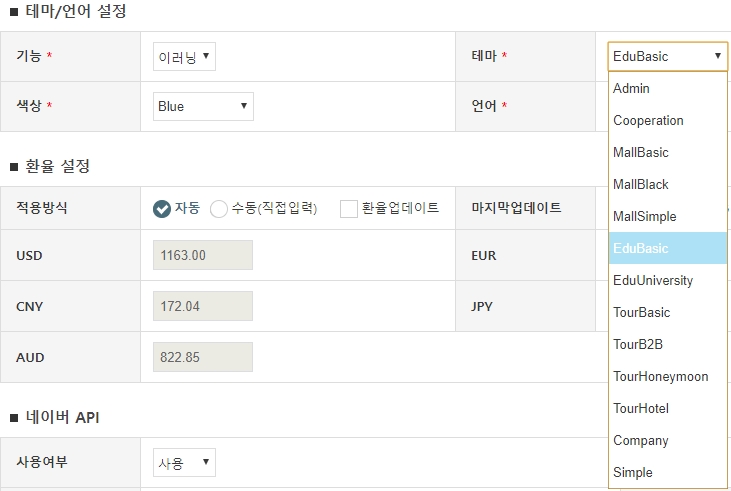Choose Admin from the theme list

668,88
